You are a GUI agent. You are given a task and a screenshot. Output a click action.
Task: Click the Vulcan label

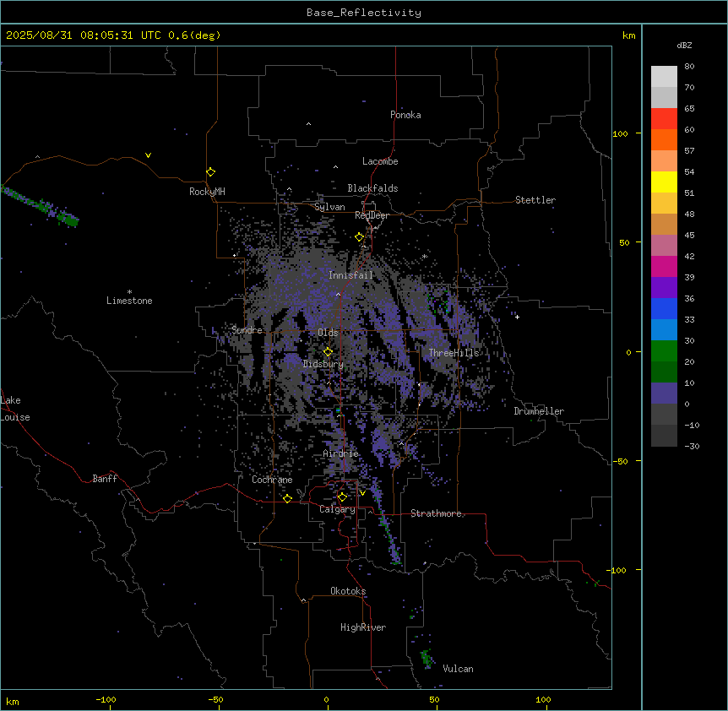458,669
